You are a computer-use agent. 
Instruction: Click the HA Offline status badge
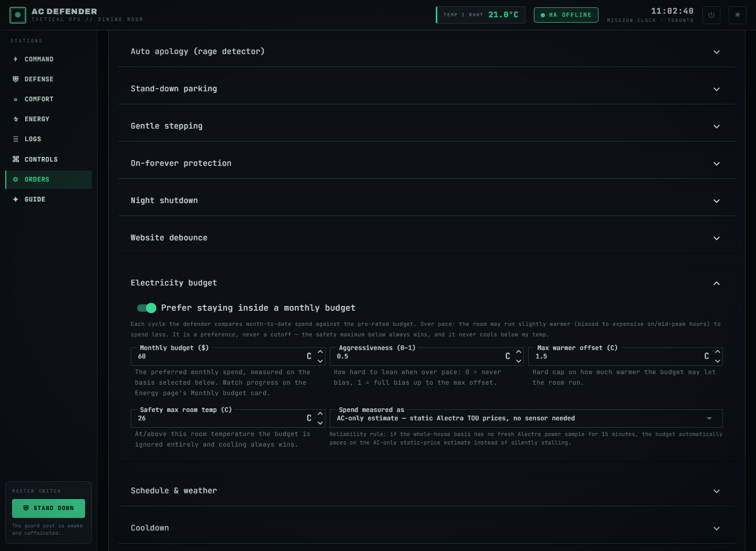pyautogui.click(x=566, y=15)
